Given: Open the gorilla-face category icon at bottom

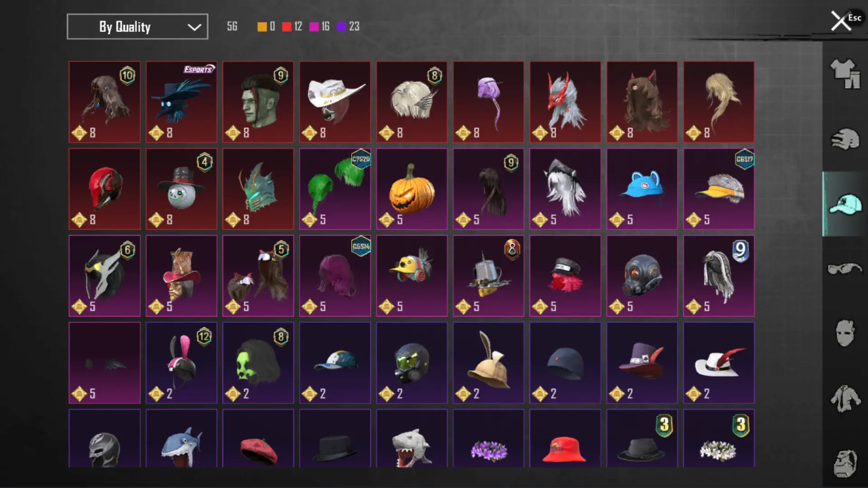Looking at the screenshot, I should 844,463.
